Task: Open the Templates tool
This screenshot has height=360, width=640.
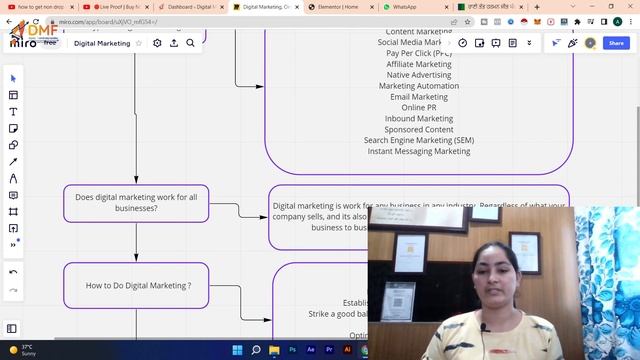Action: tap(13, 95)
